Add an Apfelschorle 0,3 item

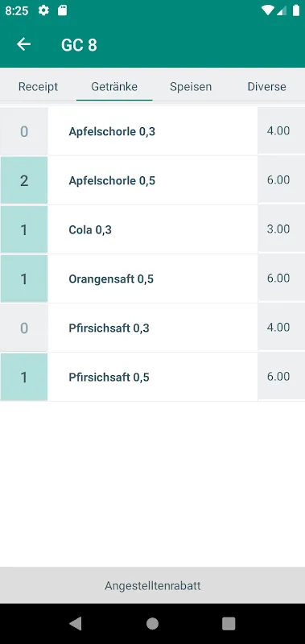coord(153,131)
